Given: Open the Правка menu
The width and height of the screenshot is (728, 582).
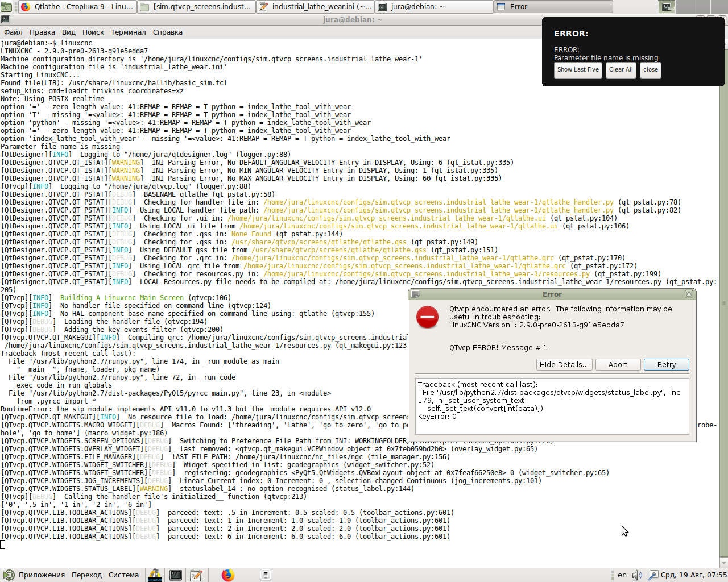Looking at the screenshot, I should (42, 32).
